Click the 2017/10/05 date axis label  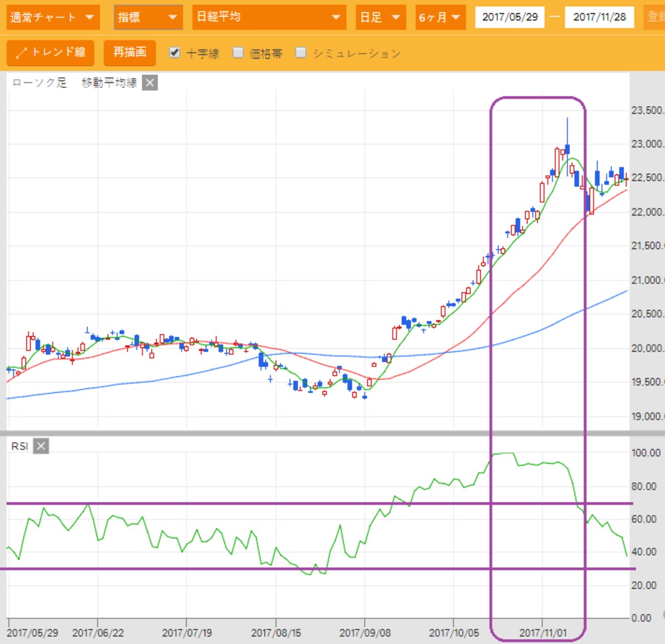pos(454,633)
